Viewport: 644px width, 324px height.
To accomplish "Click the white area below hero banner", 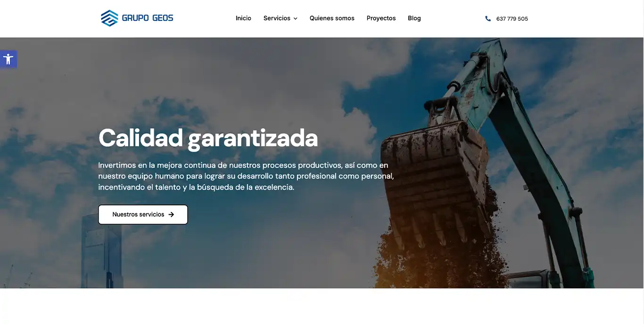I will (322, 306).
